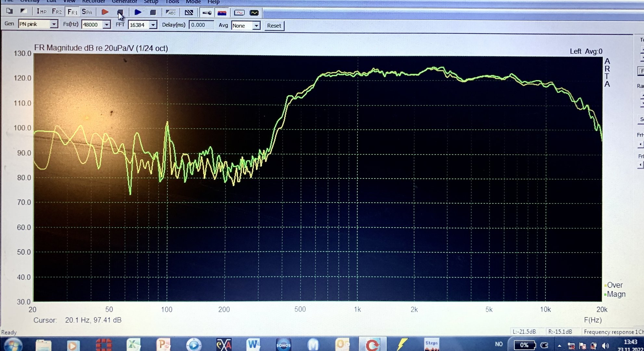This screenshot has width=644, height=351.
Task: Switch to Imp impulse response mode
Action: coord(41,12)
